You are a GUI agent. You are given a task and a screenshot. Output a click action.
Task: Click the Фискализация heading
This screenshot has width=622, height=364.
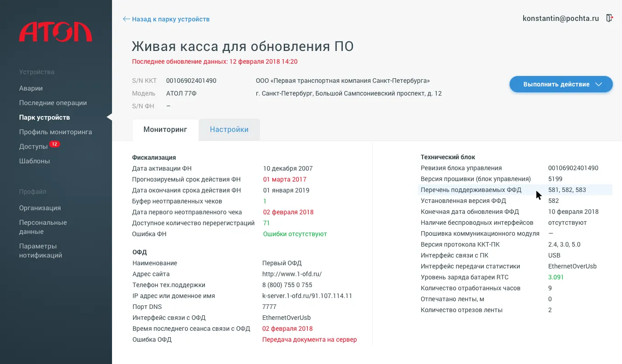point(154,157)
